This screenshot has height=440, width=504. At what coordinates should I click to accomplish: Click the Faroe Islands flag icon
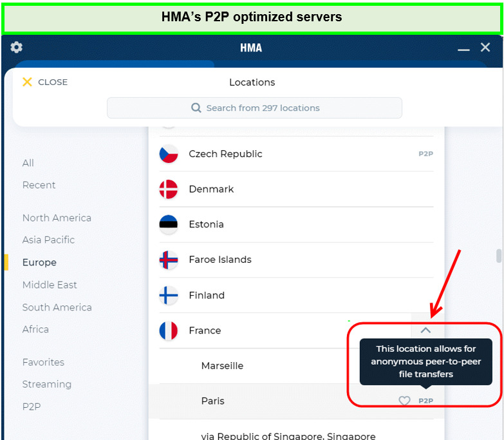pyautogui.click(x=169, y=260)
